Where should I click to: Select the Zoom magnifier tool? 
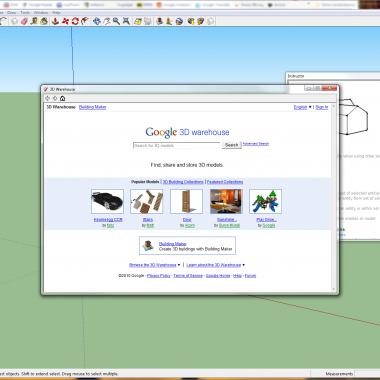(116, 21)
